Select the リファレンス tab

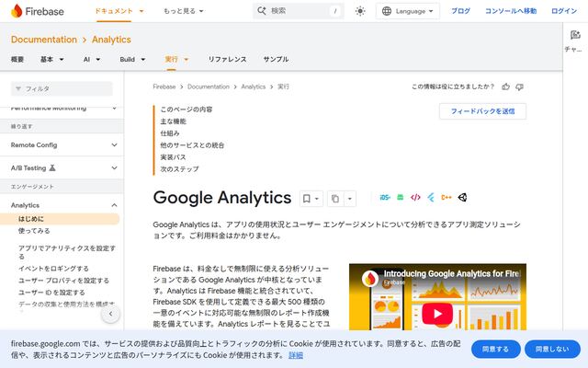(227, 59)
